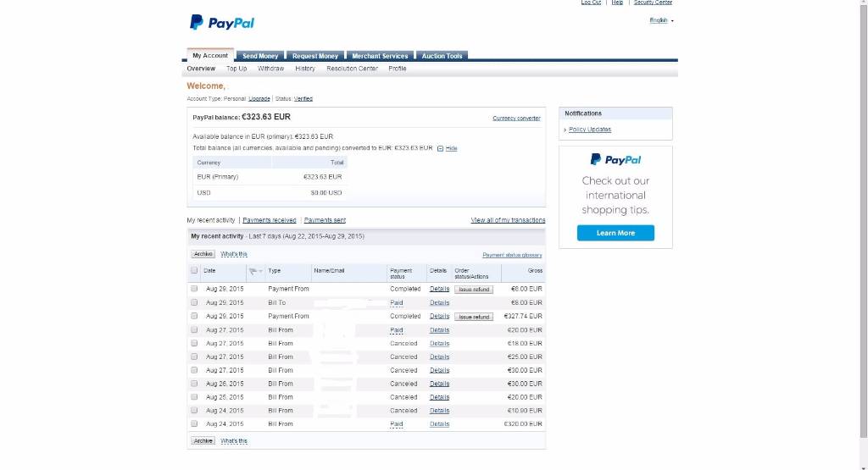Open the Profile sub-menu
This screenshot has width=868, height=470.
(x=398, y=69)
